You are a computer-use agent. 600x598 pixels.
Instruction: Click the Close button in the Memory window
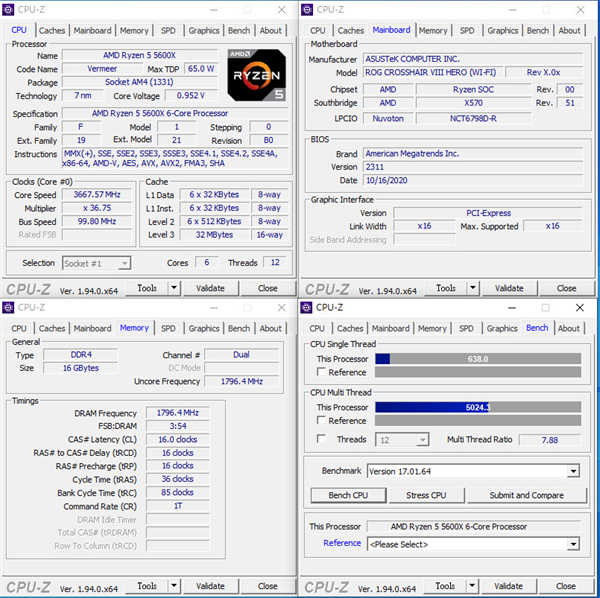coord(267,586)
